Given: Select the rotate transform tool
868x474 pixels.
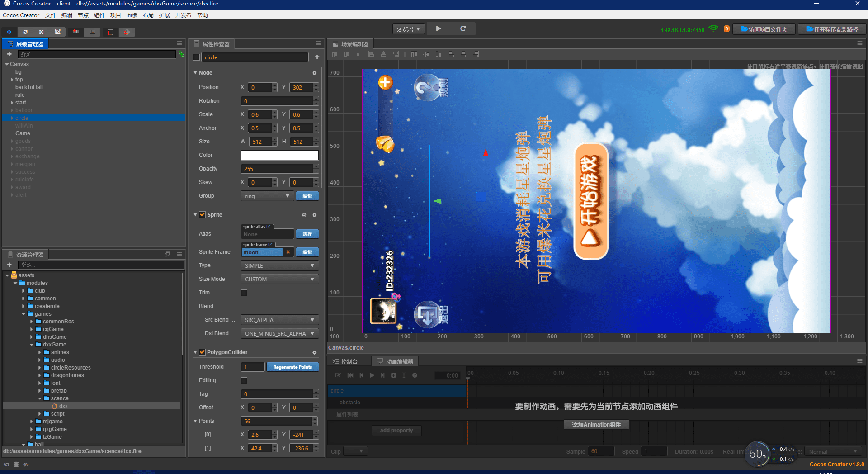Looking at the screenshot, I should tap(25, 32).
